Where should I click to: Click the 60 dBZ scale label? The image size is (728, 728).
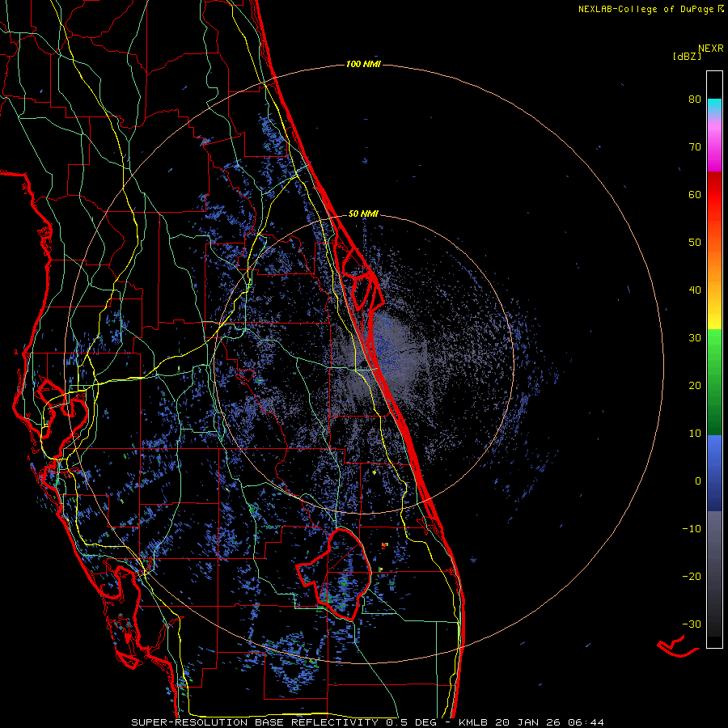pos(695,194)
